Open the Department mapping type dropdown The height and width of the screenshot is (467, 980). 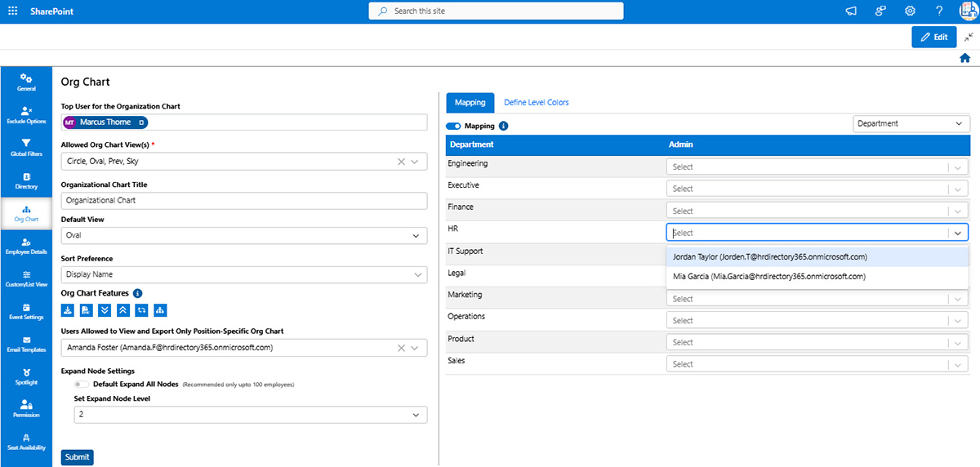coord(911,123)
